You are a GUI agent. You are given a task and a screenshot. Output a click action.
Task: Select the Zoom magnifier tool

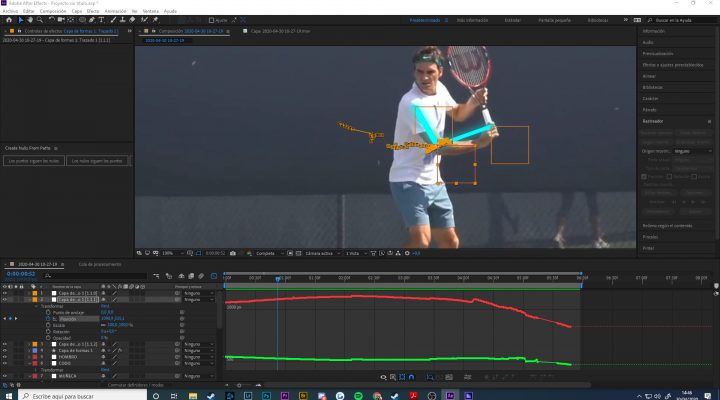(39, 20)
